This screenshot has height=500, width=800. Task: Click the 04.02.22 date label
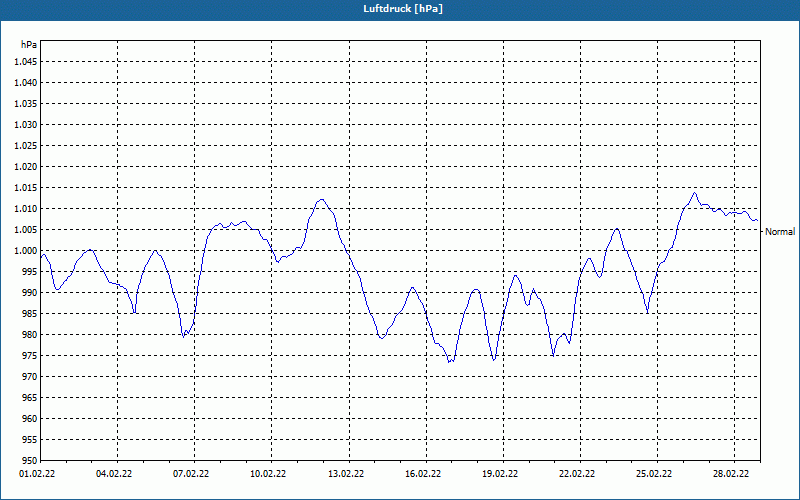click(x=114, y=474)
